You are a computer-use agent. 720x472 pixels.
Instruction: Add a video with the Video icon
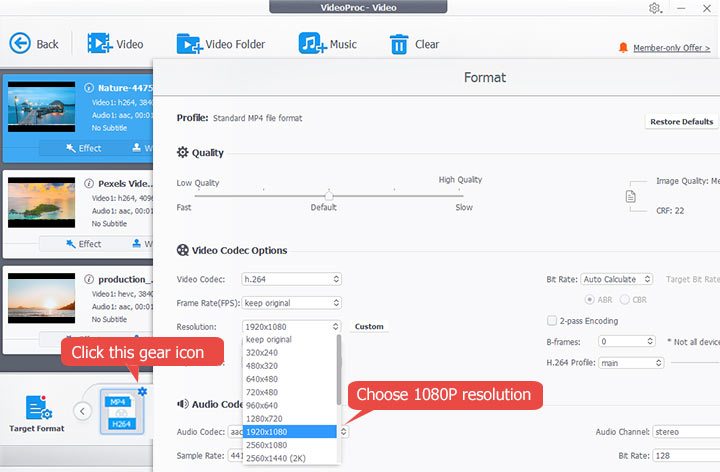[100, 44]
